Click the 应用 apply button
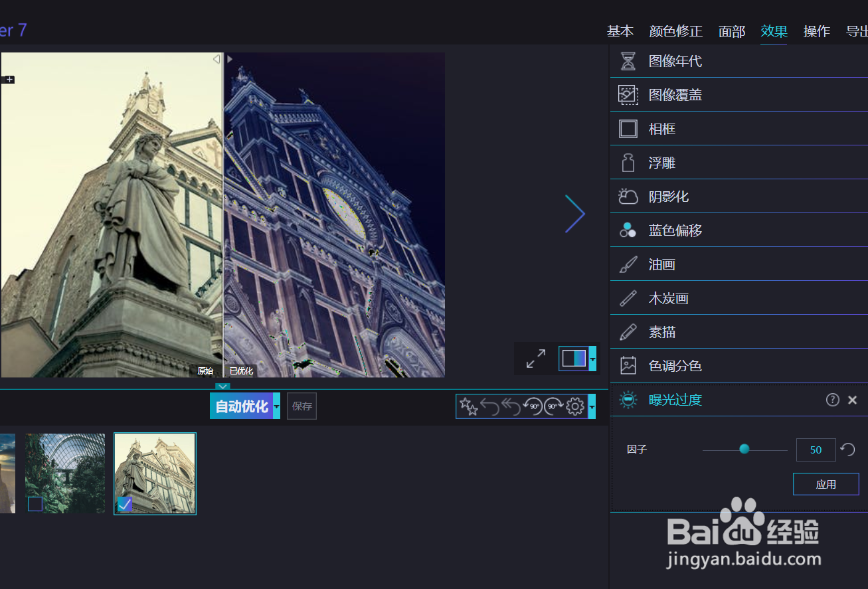The height and width of the screenshot is (589, 868). point(826,484)
